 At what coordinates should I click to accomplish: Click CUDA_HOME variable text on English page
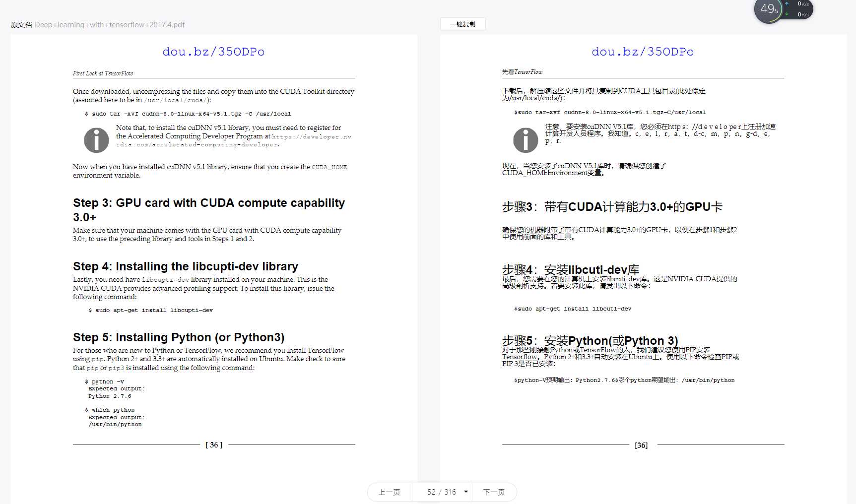pos(329,167)
